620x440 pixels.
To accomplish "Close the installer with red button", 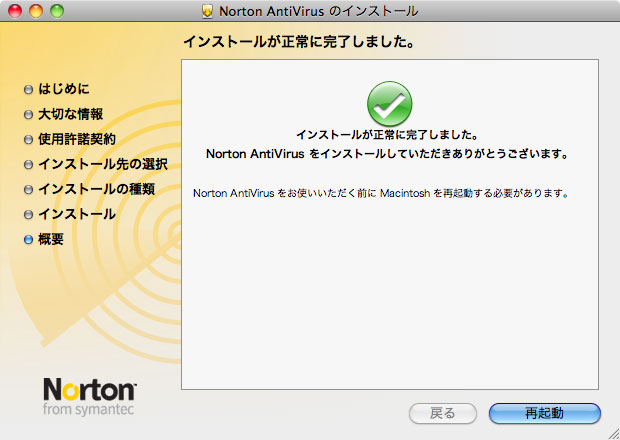I will [x=15, y=11].
